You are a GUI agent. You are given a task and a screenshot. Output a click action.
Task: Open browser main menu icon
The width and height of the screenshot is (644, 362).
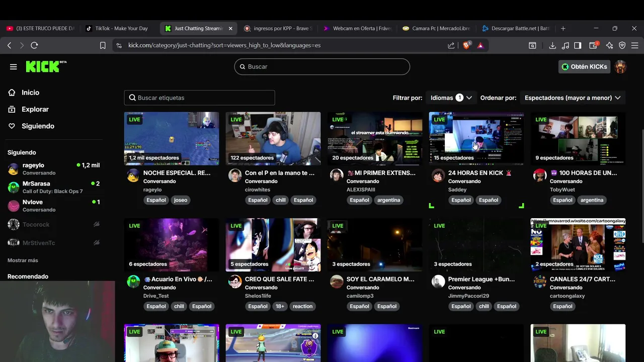[635, 45]
